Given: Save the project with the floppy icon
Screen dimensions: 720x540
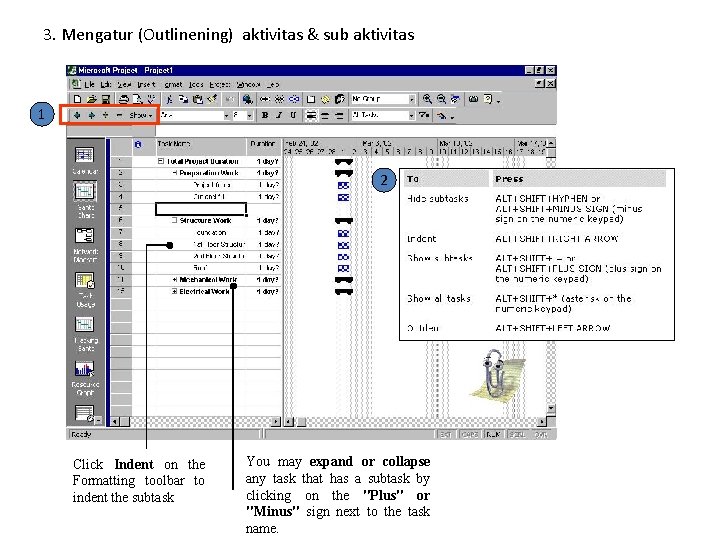Looking at the screenshot, I should (106, 99).
